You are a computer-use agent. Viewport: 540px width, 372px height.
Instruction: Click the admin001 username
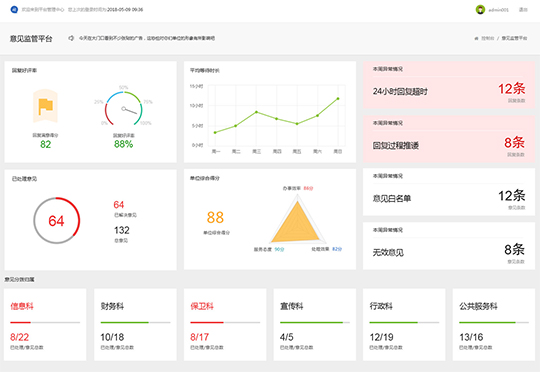tap(498, 10)
